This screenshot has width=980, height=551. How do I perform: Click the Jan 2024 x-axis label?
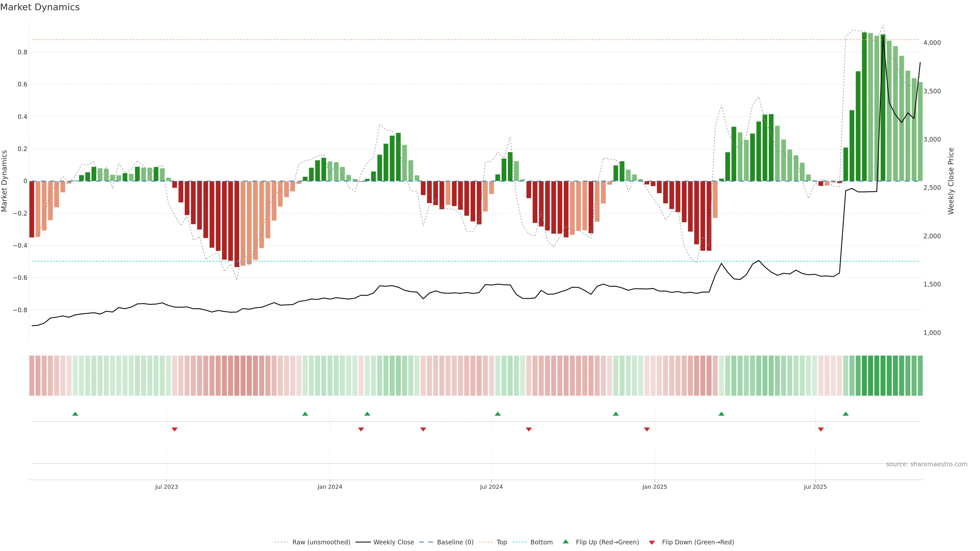coord(330,487)
